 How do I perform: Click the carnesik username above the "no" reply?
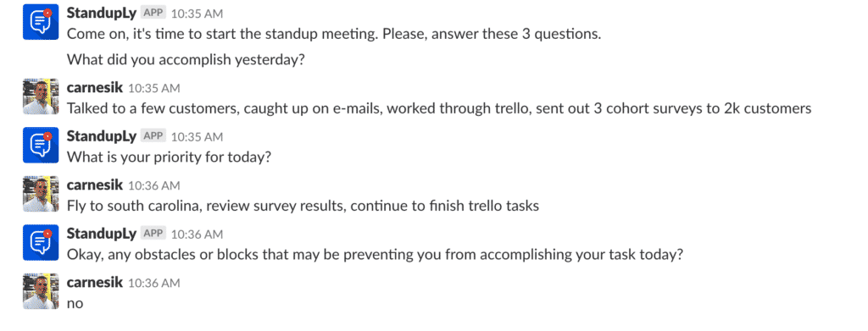pos(95,283)
